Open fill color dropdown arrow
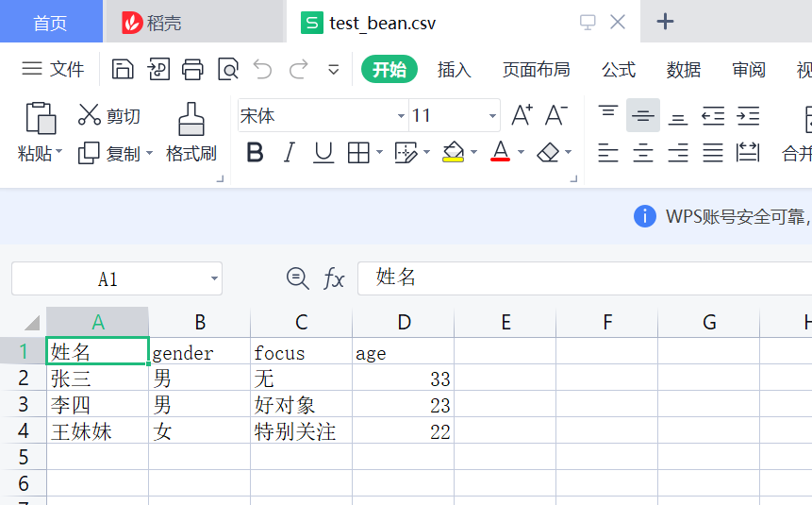Image resolution: width=812 pixels, height=505 pixels. coord(473,152)
